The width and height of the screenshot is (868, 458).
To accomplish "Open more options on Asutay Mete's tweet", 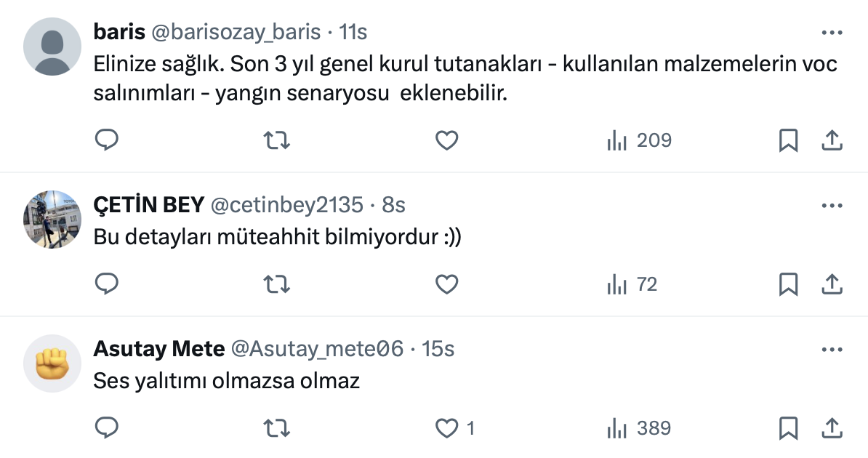I will point(831,350).
